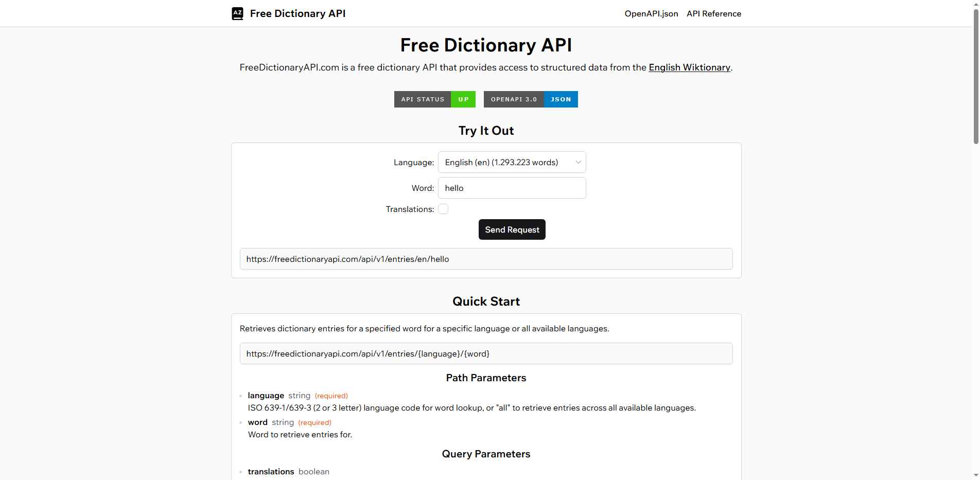Image resolution: width=980 pixels, height=480 pixels.
Task: Click the Free Dictionary API header title
Action: (x=297, y=13)
